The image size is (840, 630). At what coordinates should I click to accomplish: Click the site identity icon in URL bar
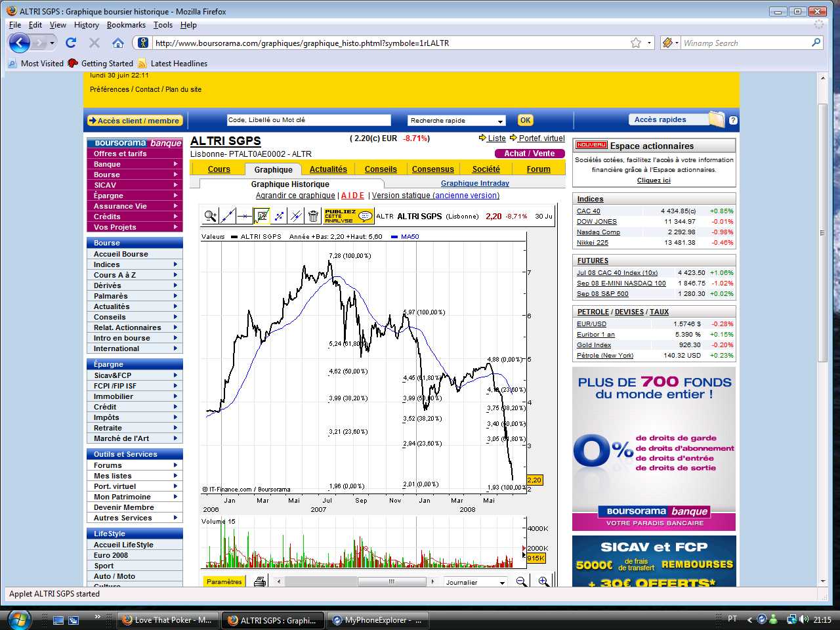(142, 43)
